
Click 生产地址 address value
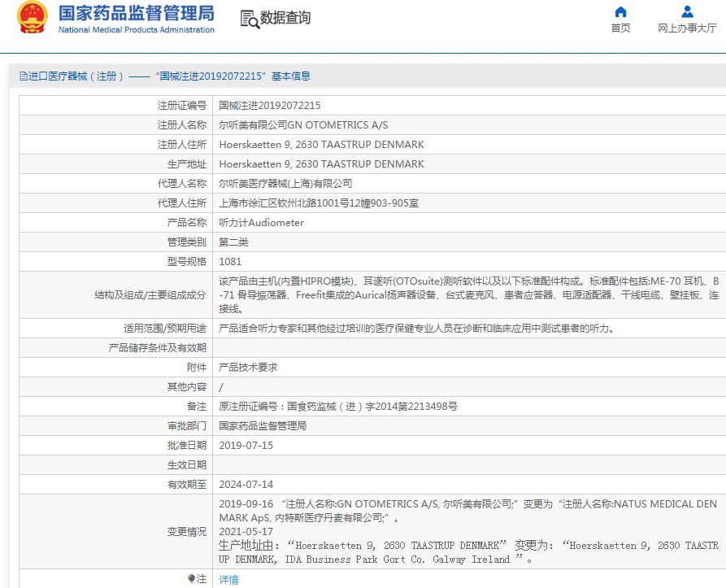pos(321,164)
